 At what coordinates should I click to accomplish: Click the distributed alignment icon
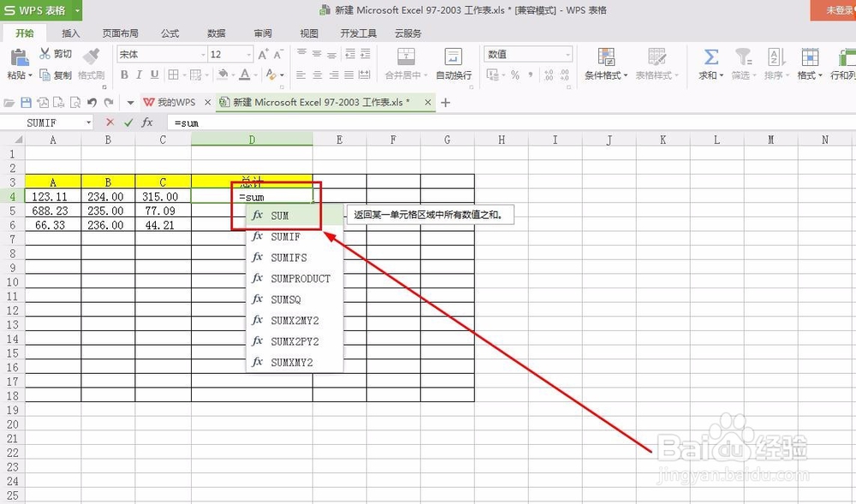click(365, 74)
